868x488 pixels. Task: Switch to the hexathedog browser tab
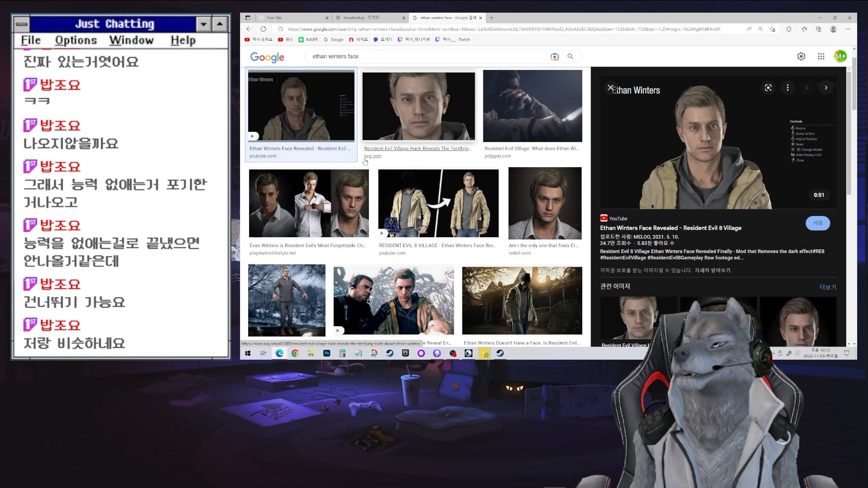pos(361,18)
